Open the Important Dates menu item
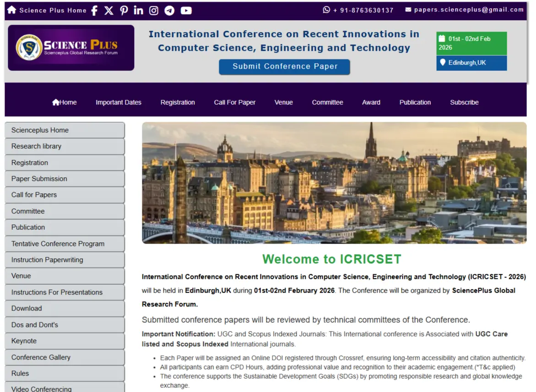 coord(118,102)
